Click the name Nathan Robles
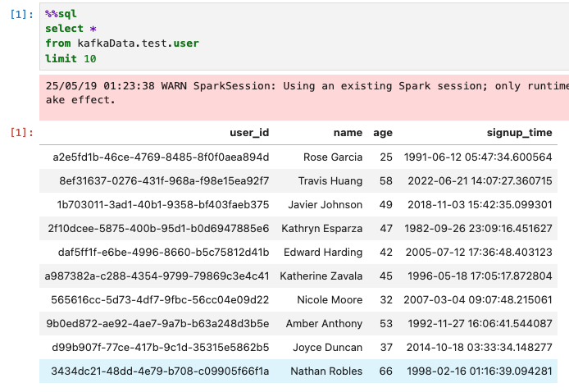Screen dimensions: 569x392 pyautogui.click(x=326, y=371)
